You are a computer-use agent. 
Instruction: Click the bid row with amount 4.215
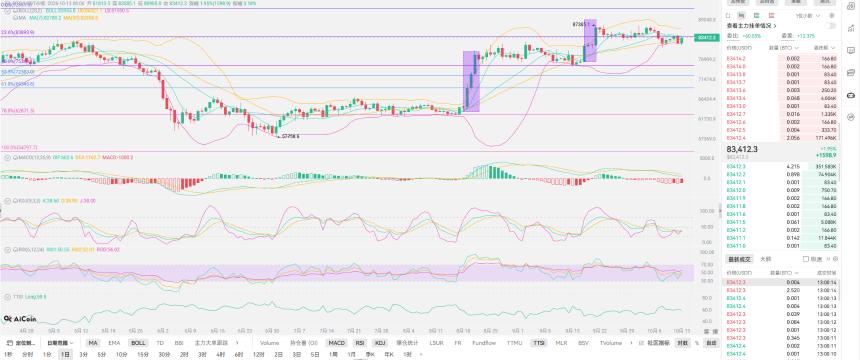(x=782, y=166)
